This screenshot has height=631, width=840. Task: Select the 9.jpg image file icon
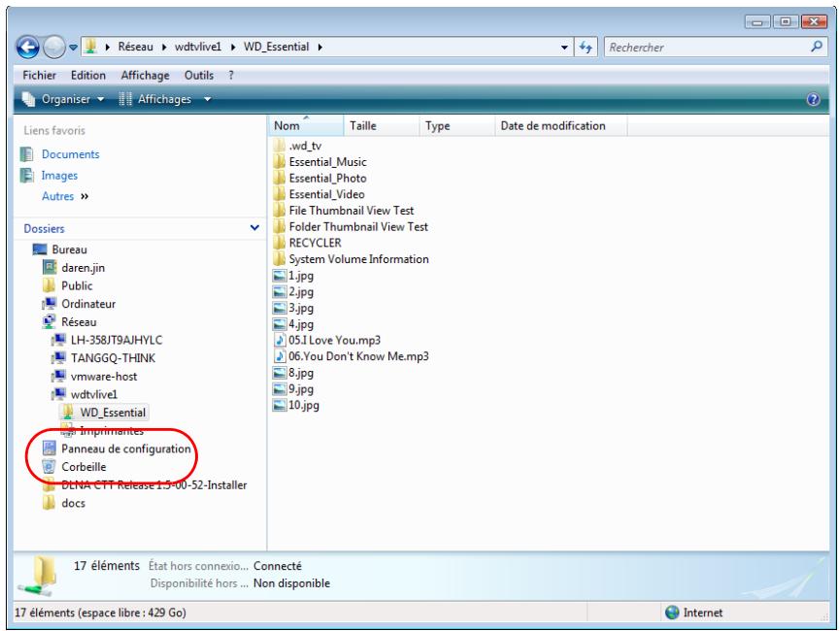coord(279,389)
